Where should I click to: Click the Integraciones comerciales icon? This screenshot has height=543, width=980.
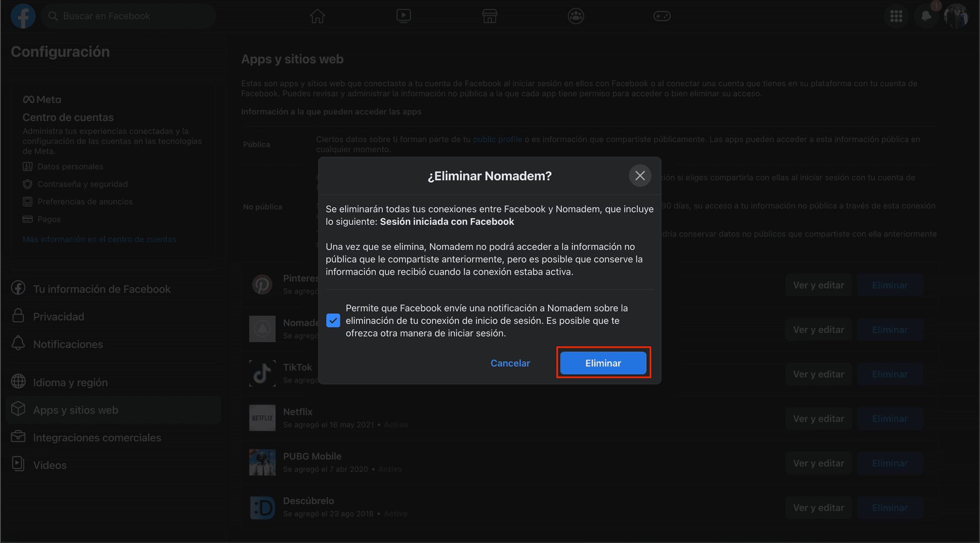pos(18,437)
